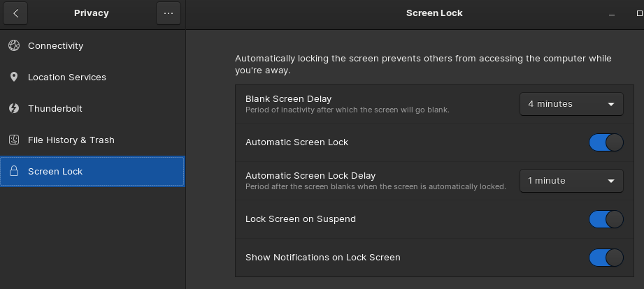Click the Connectivity globe icon
Image resolution: width=644 pixels, height=289 pixels.
pos(14,45)
